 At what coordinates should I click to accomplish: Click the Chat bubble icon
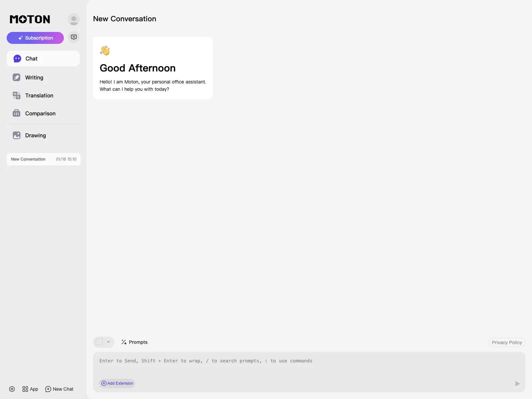[17, 59]
